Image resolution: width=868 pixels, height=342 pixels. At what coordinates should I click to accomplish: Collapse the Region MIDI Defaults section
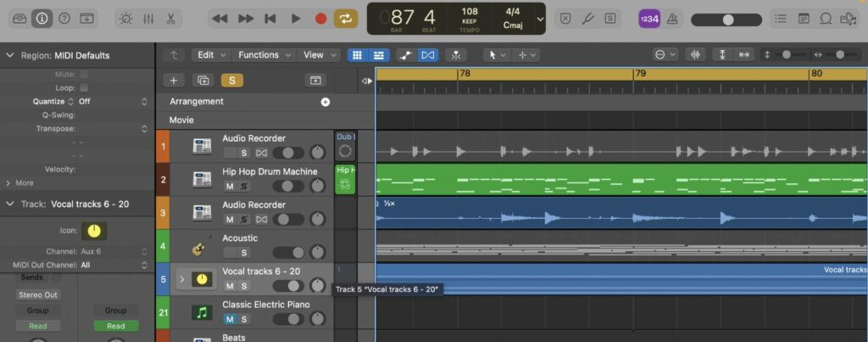[9, 55]
